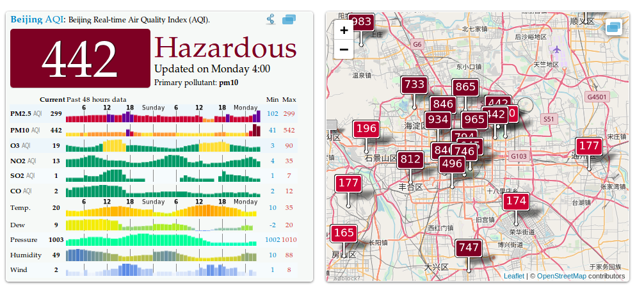The image size is (644, 297).
Task: Click the 'Primary pollutant: pm10' line
Action: pos(196,83)
